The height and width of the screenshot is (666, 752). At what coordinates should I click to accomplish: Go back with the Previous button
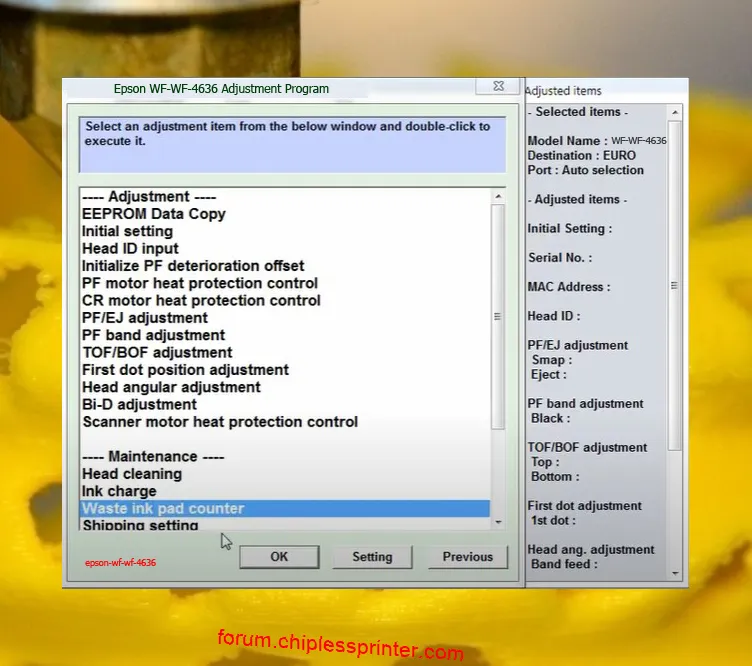(468, 557)
